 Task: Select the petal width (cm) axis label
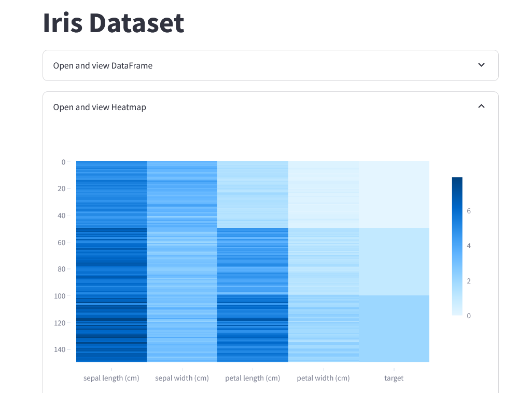[x=324, y=378]
